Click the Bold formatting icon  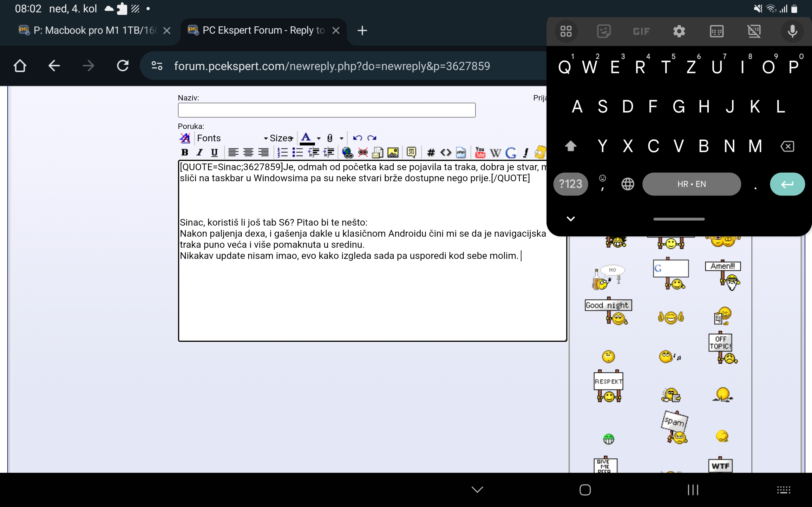pos(185,152)
